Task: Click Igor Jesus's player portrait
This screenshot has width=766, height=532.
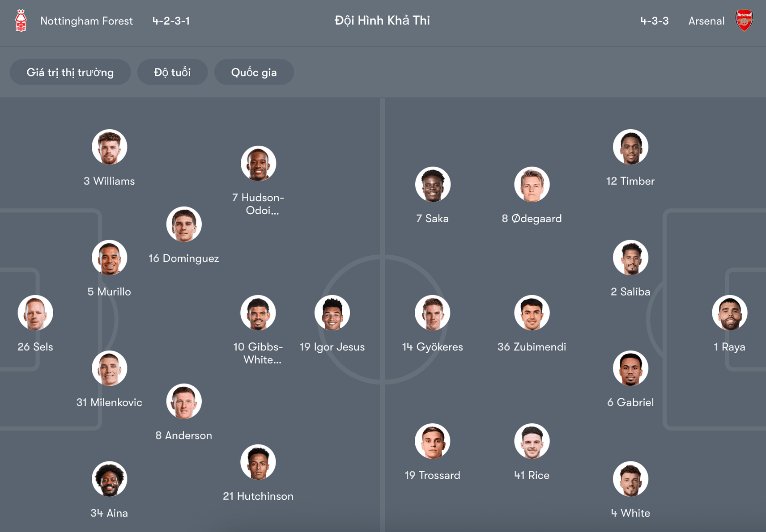Action: [332, 312]
